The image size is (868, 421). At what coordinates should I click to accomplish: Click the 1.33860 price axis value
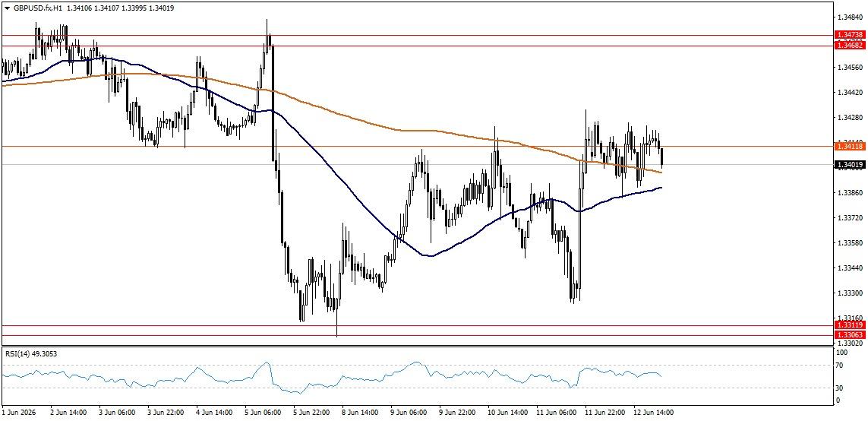851,193
